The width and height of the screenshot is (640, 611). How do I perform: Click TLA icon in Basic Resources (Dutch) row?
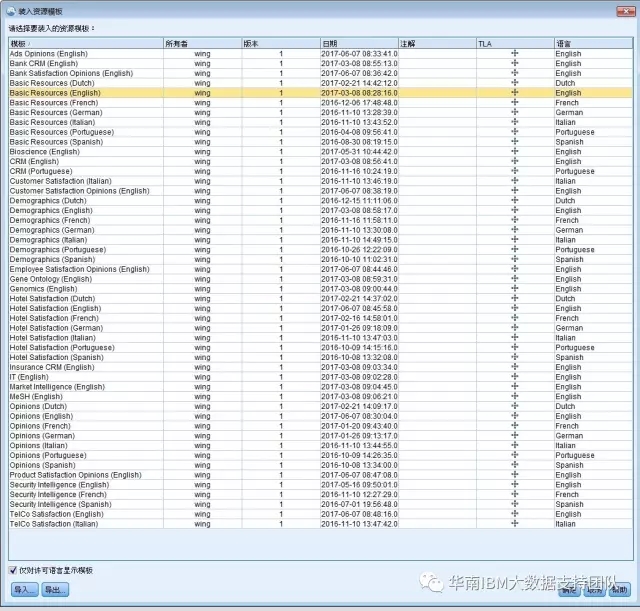[x=515, y=83]
